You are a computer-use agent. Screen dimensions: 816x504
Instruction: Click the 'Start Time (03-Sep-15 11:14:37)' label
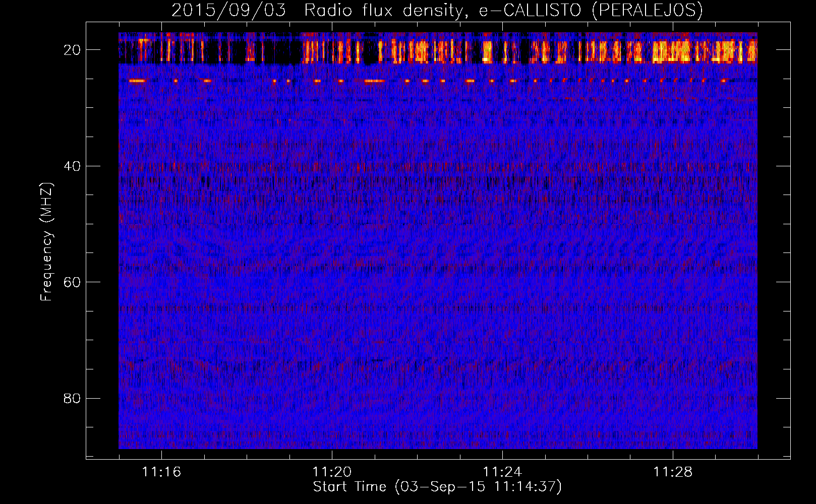tap(437, 487)
